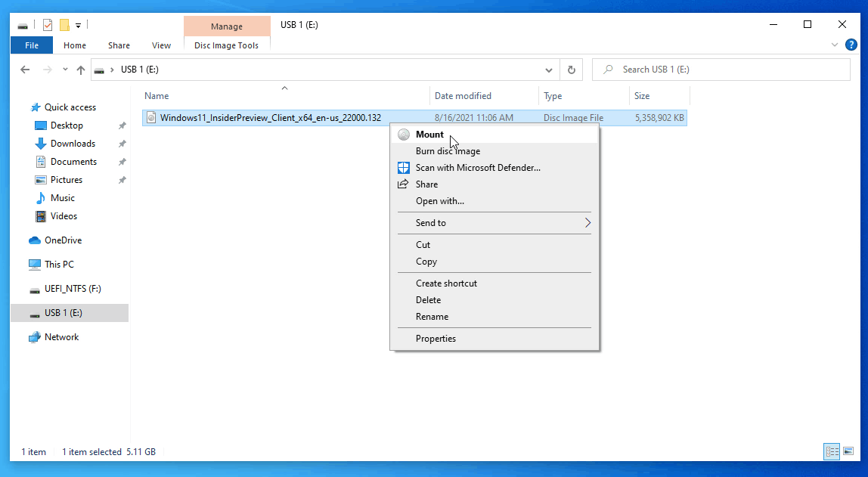This screenshot has height=477, width=868.
Task: Open Network in the navigation pane
Action: pos(61,337)
